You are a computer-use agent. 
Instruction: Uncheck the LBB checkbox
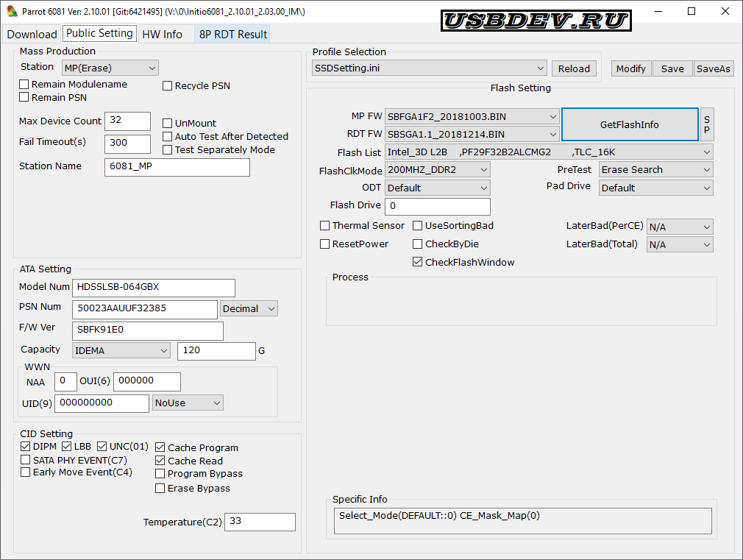(67, 446)
